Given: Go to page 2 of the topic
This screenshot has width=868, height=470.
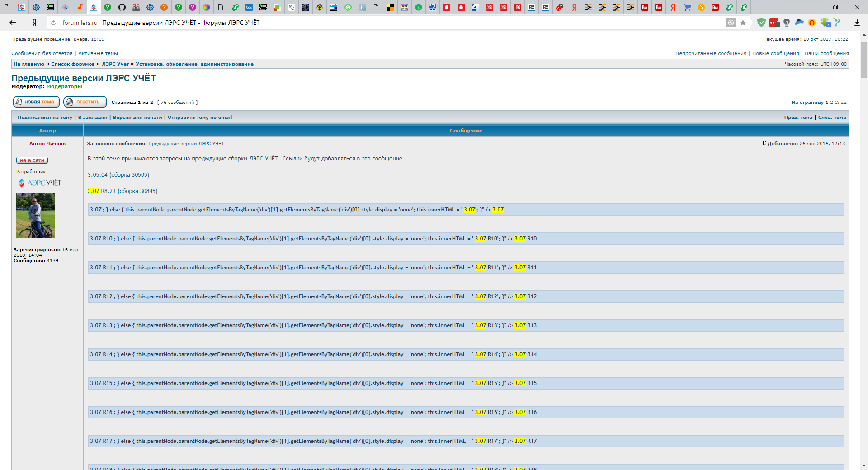Looking at the screenshot, I should [x=831, y=103].
